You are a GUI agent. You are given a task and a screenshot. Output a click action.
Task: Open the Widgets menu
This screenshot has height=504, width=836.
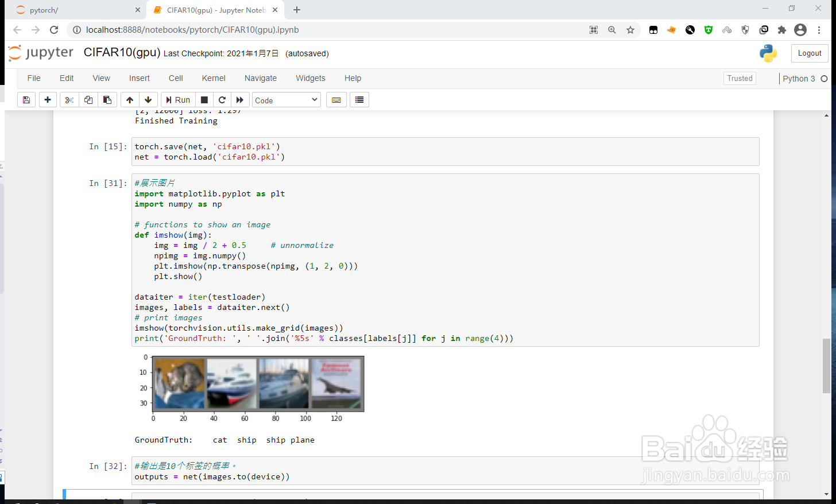pyautogui.click(x=311, y=78)
